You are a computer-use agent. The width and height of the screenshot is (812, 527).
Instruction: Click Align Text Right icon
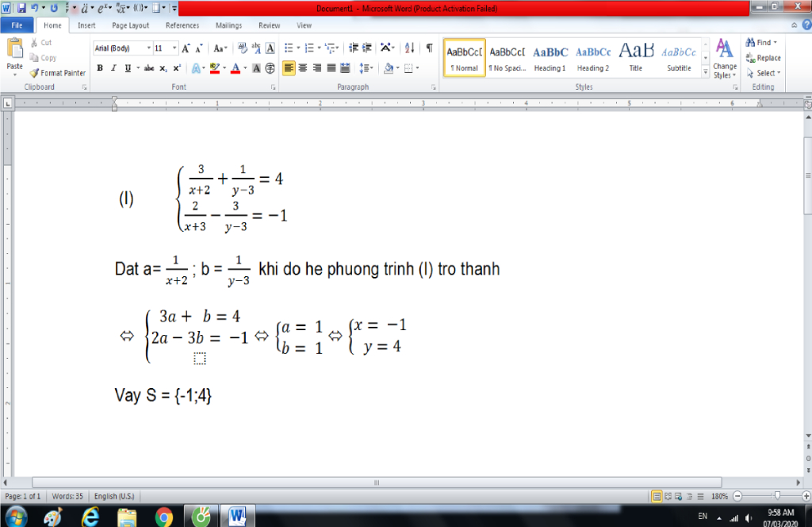coord(317,68)
